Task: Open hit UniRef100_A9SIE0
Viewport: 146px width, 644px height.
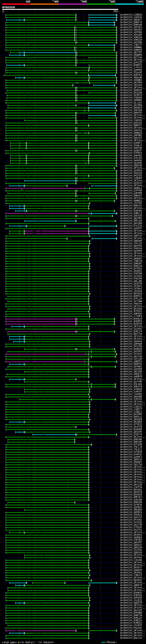Action: tap(131, 27)
